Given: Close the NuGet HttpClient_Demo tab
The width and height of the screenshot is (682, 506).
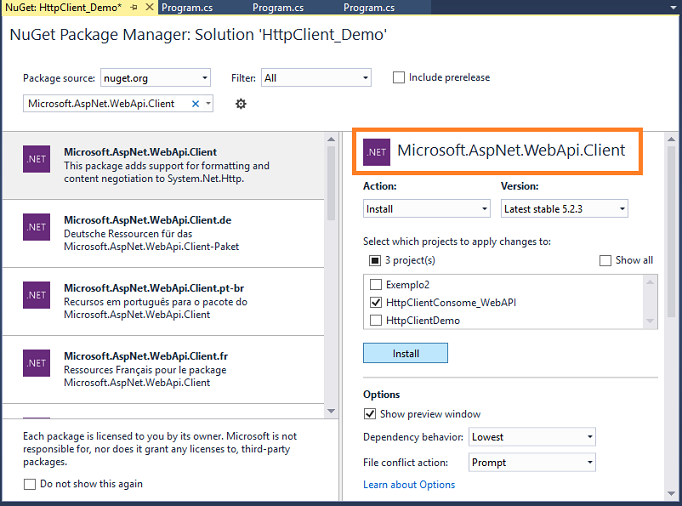Looking at the screenshot, I should (x=149, y=7).
